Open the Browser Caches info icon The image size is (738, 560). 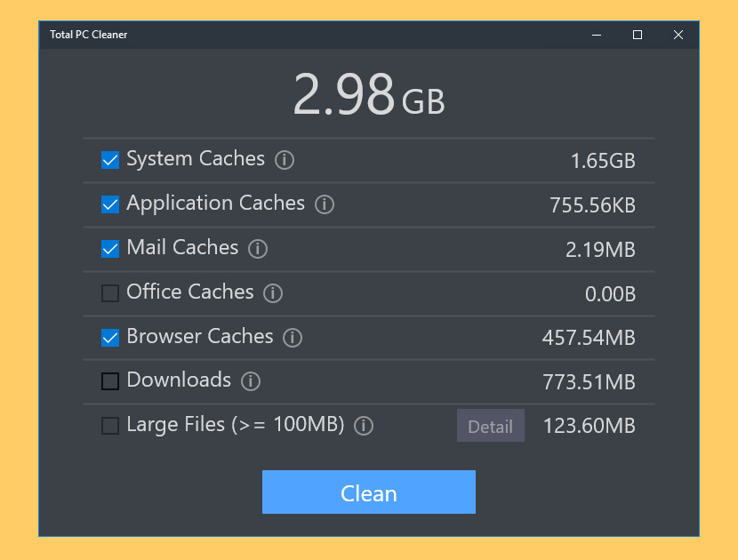(293, 338)
